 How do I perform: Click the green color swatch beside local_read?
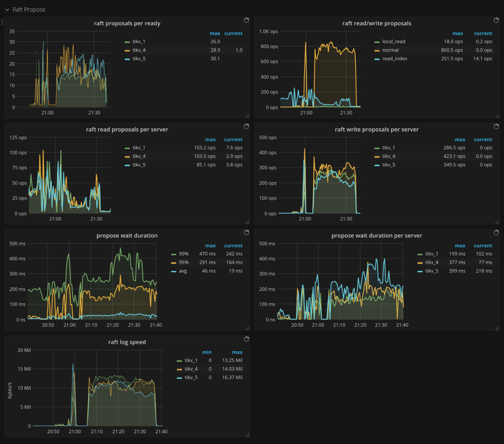point(377,41)
